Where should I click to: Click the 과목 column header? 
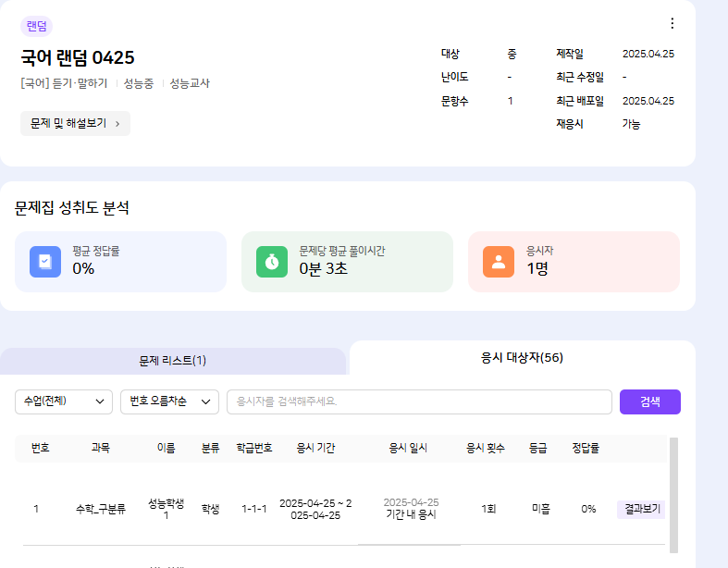[x=100, y=448]
